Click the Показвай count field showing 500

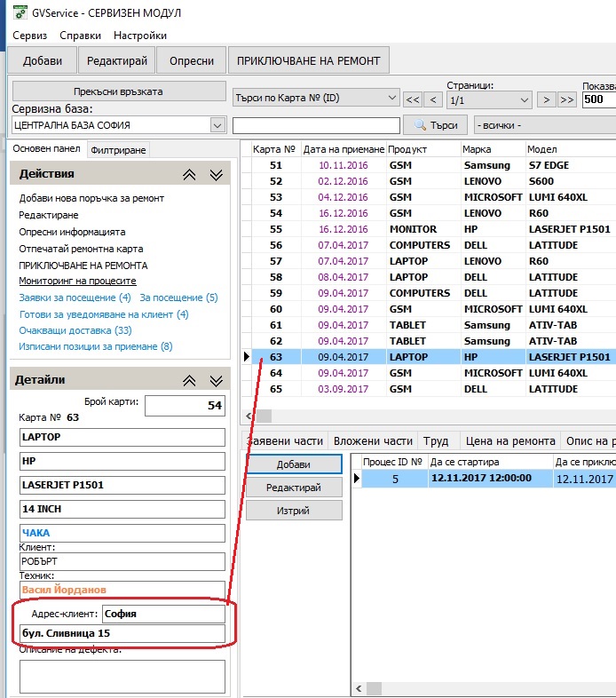pos(598,99)
